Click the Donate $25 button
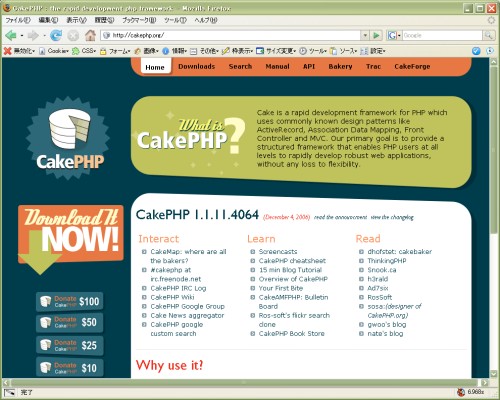The image size is (500, 400). (x=69, y=345)
